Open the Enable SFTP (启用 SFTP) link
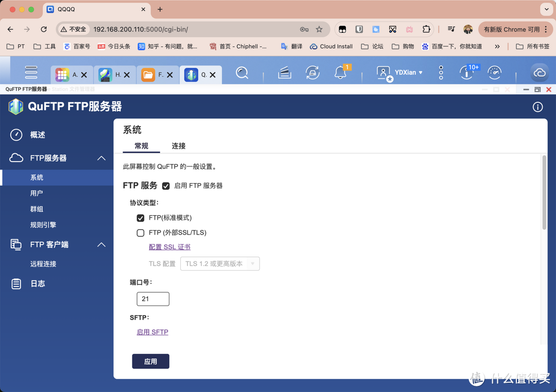The width and height of the screenshot is (556, 392). (x=152, y=332)
